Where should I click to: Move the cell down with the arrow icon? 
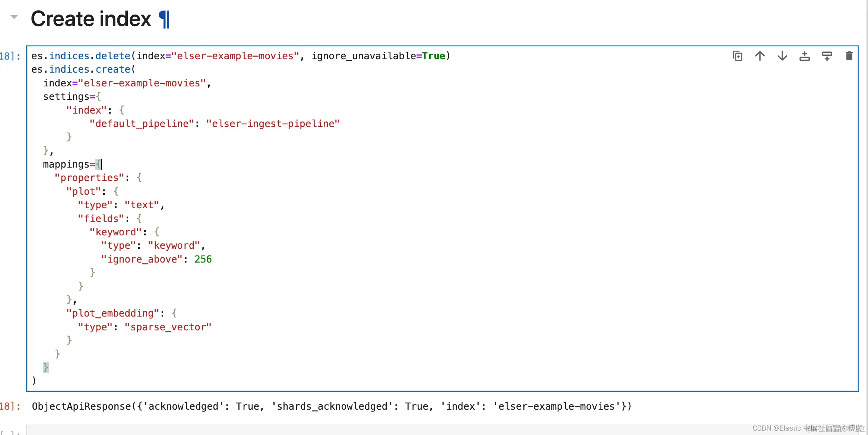coord(782,56)
